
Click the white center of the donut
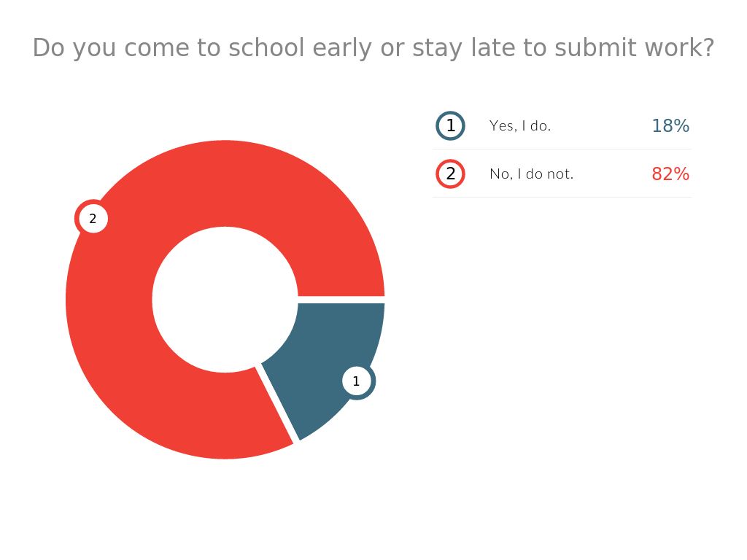225,300
